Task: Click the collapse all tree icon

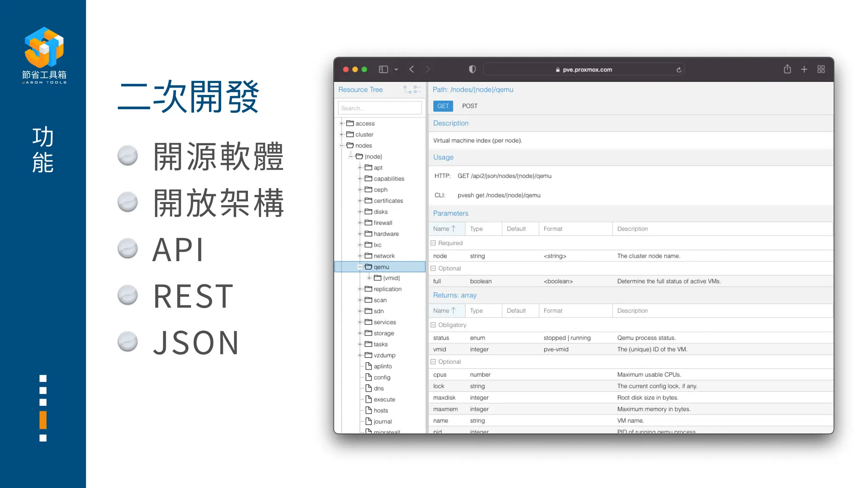Action: click(x=417, y=89)
